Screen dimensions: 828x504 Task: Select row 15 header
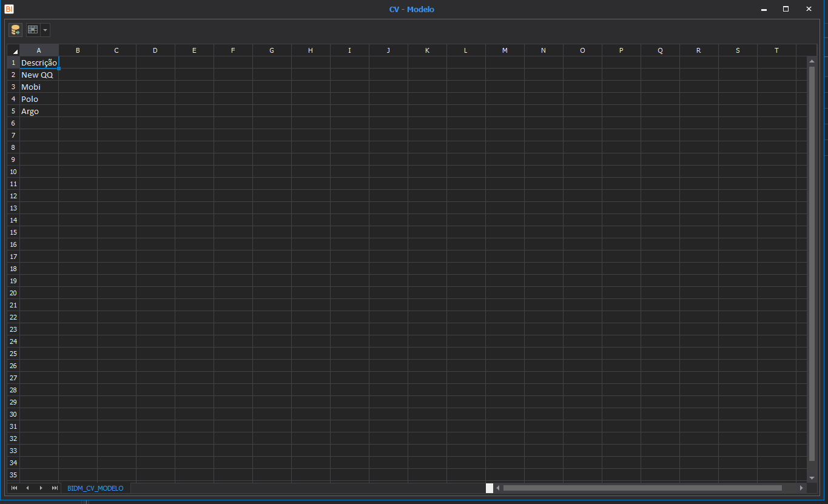(x=13, y=232)
